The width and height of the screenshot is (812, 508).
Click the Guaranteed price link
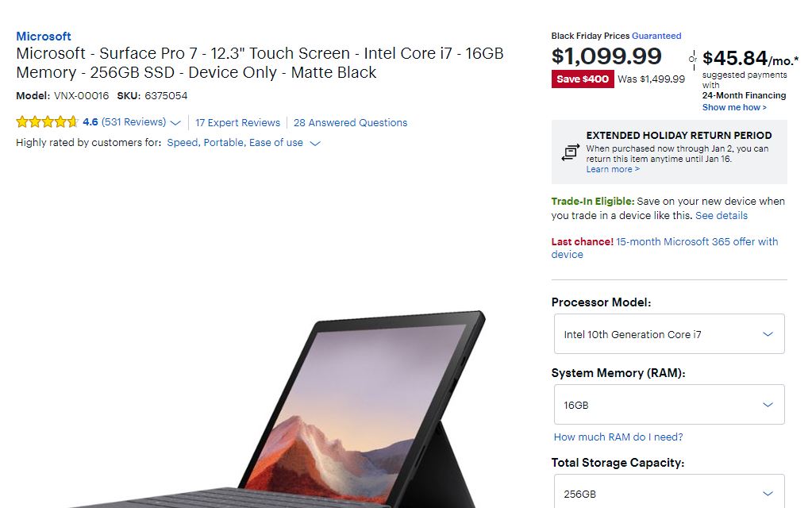[656, 36]
